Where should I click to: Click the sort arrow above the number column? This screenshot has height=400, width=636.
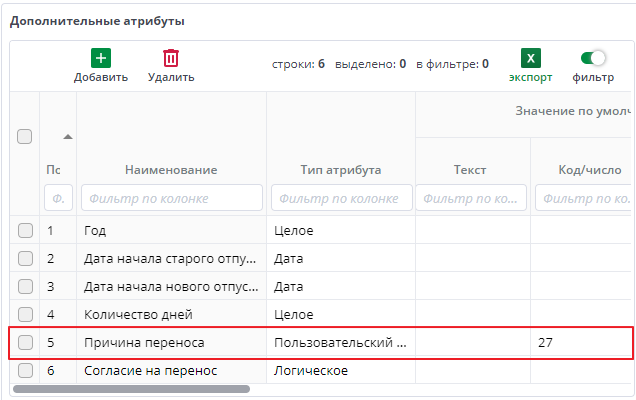[68, 136]
